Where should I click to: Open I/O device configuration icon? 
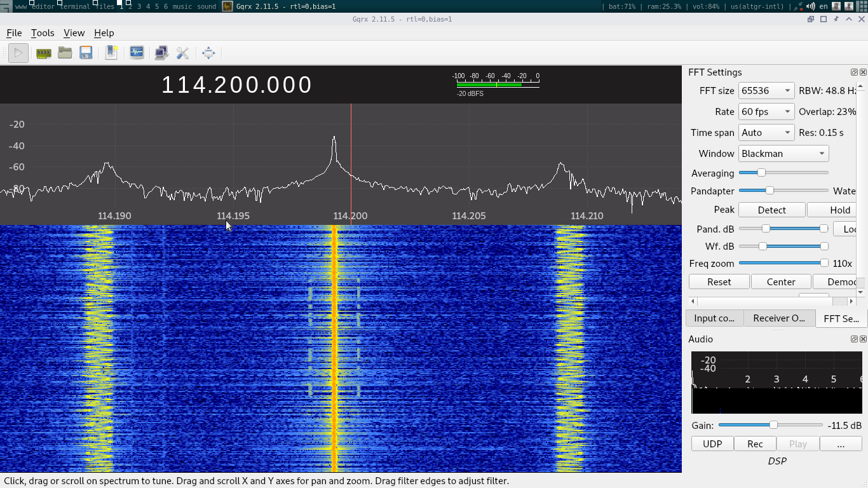click(x=43, y=53)
